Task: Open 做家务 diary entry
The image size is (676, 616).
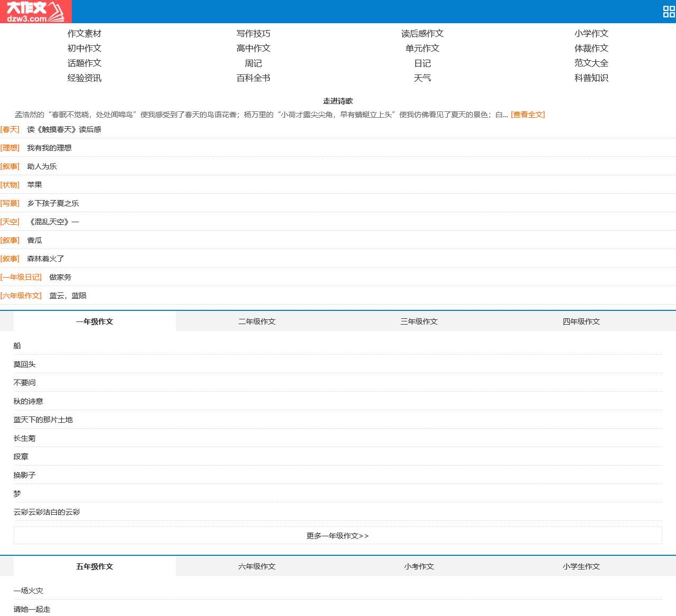Action: [60, 277]
